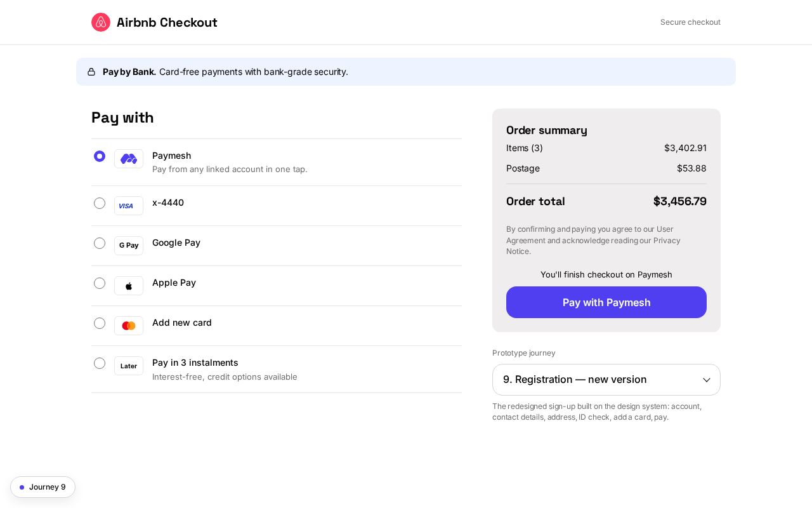Click the Airbnb logo icon
This screenshot has height=508, width=812.
click(101, 22)
